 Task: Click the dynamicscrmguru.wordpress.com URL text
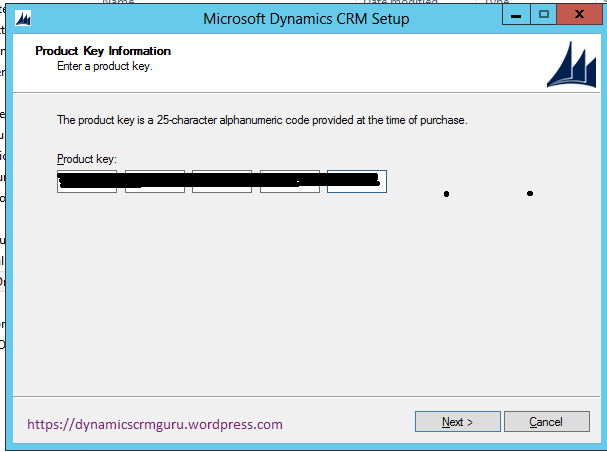(x=155, y=424)
